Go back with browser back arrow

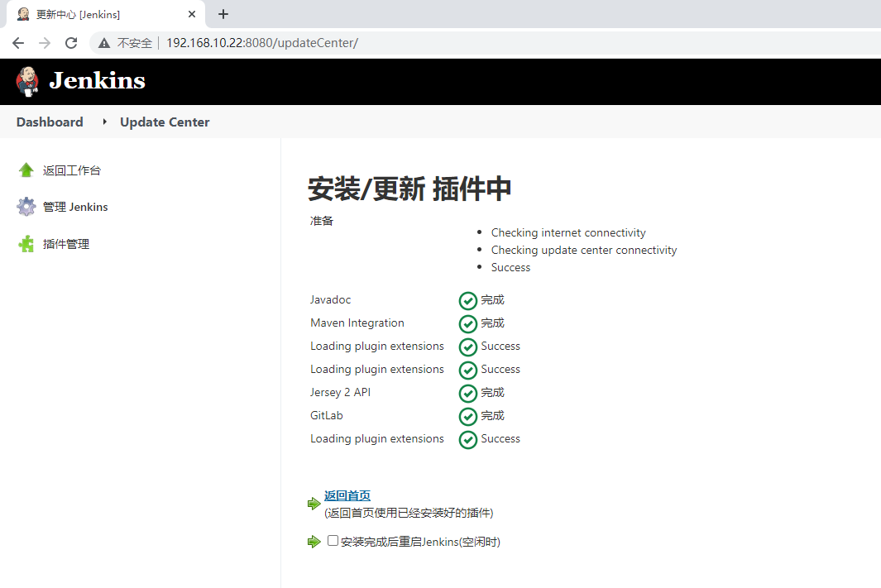coord(18,43)
